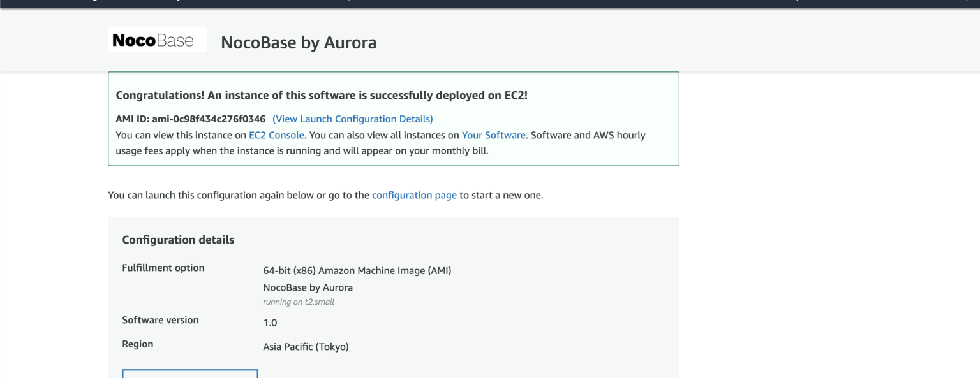
Task: Click the NocoBase by Aurora product name
Action: click(309, 287)
